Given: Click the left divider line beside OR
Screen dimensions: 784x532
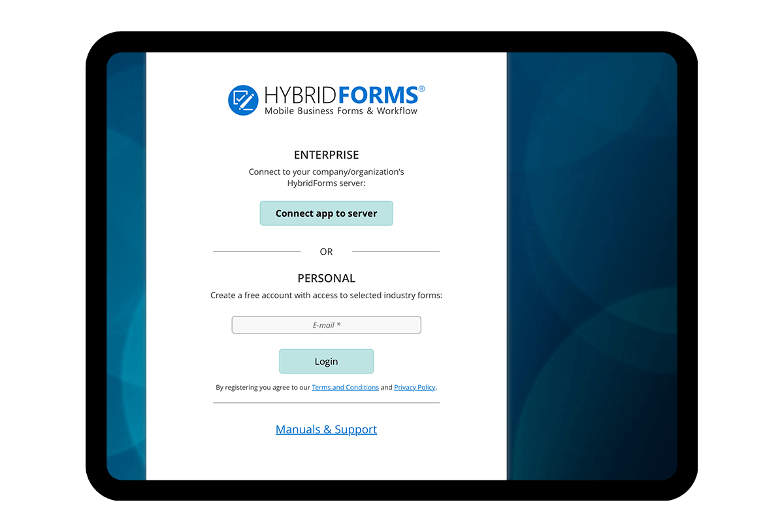Looking at the screenshot, I should pos(257,250).
